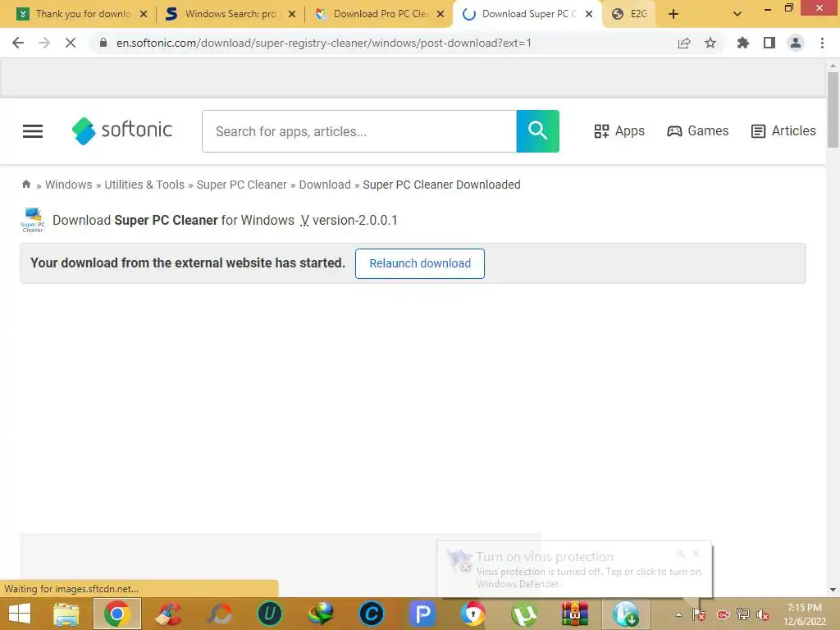Viewport: 840px width, 630px height.
Task: Bookmark this page with the star icon
Action: pos(710,43)
